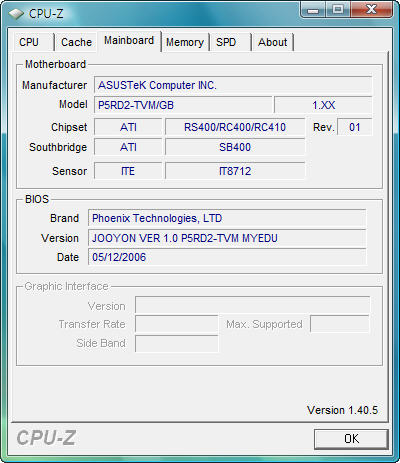This screenshot has height=463, width=400.
Task: Click the Manufacturer label
Action: click(54, 85)
